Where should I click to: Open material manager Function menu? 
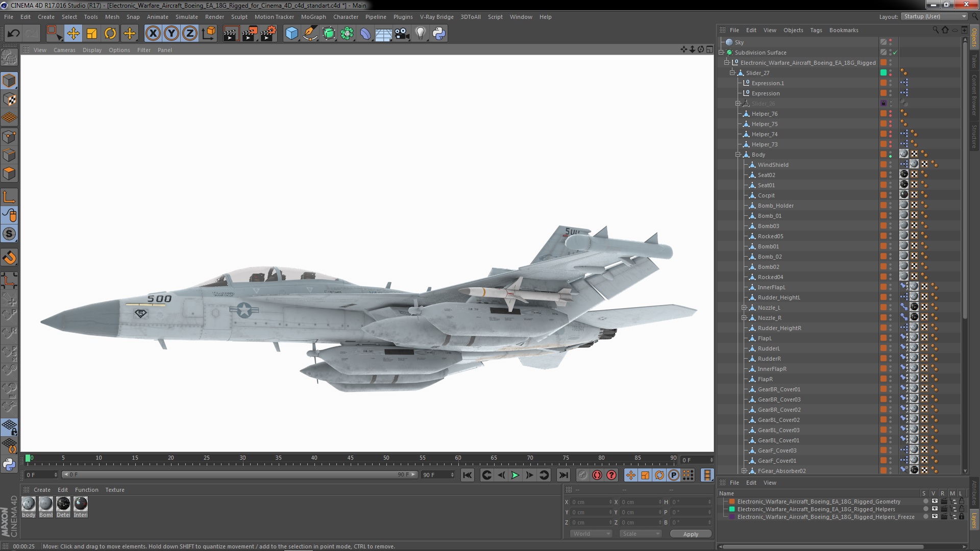coord(87,490)
